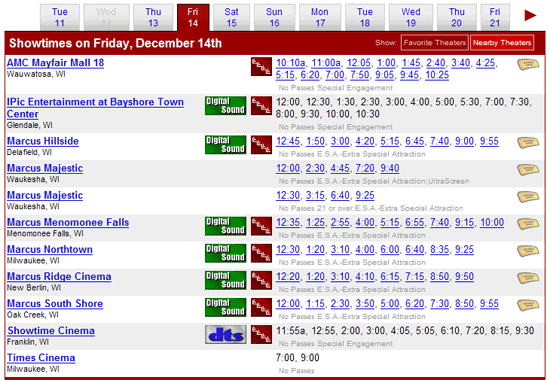The image size is (550, 380).
Task: Click the stadium seating icon for AMC Mayfair Mall 18
Action: click(261, 67)
